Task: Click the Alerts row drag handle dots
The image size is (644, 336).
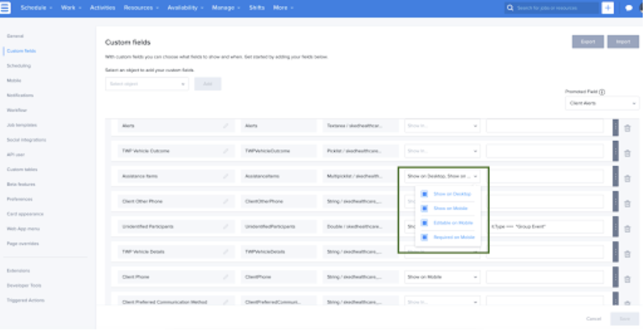Action: tap(616, 128)
